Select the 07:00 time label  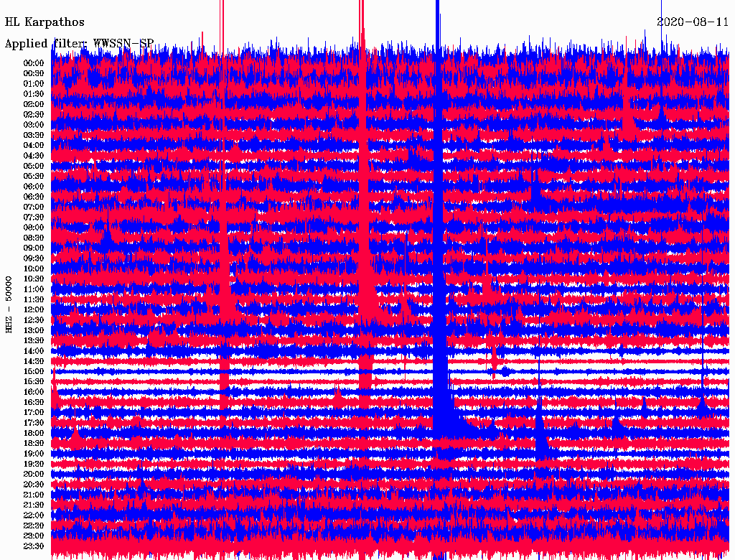pos(34,207)
